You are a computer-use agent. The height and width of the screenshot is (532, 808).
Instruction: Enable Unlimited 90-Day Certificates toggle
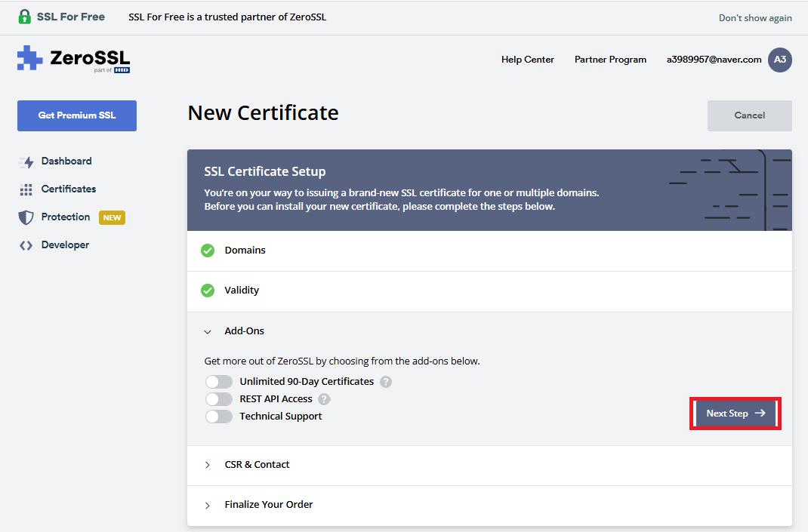219,382
